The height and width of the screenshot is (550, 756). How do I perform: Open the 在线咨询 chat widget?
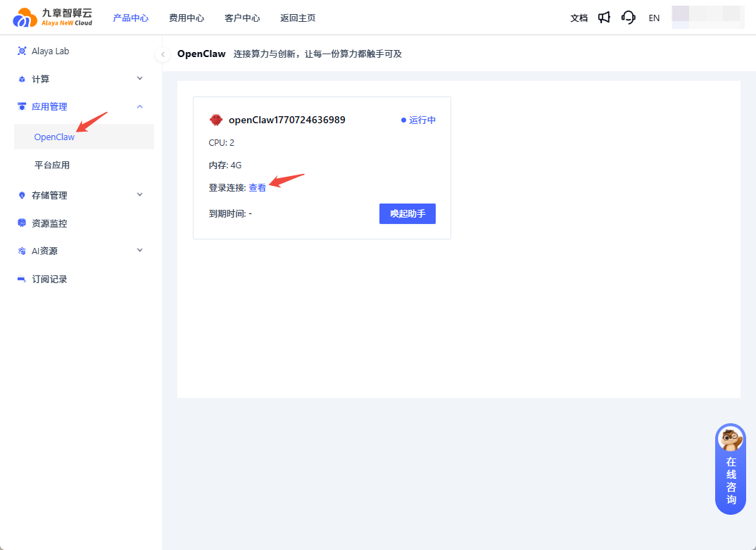[731, 469]
